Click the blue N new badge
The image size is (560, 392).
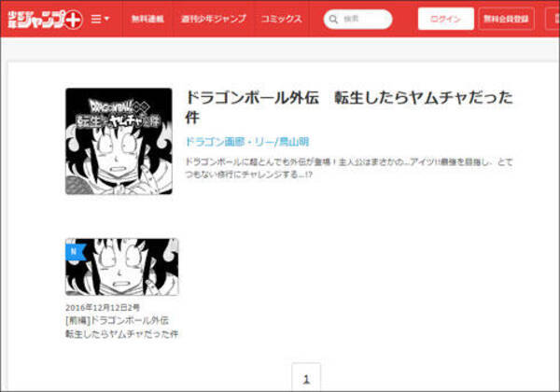(75, 252)
